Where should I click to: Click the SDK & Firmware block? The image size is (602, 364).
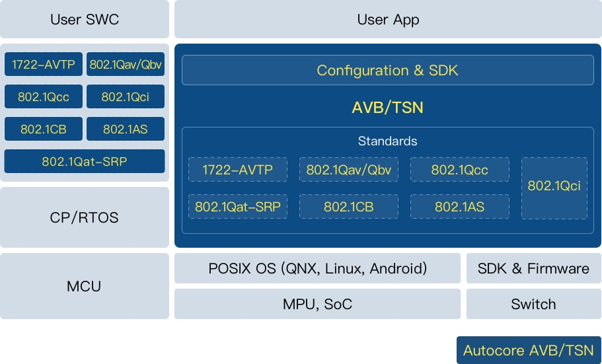click(533, 268)
